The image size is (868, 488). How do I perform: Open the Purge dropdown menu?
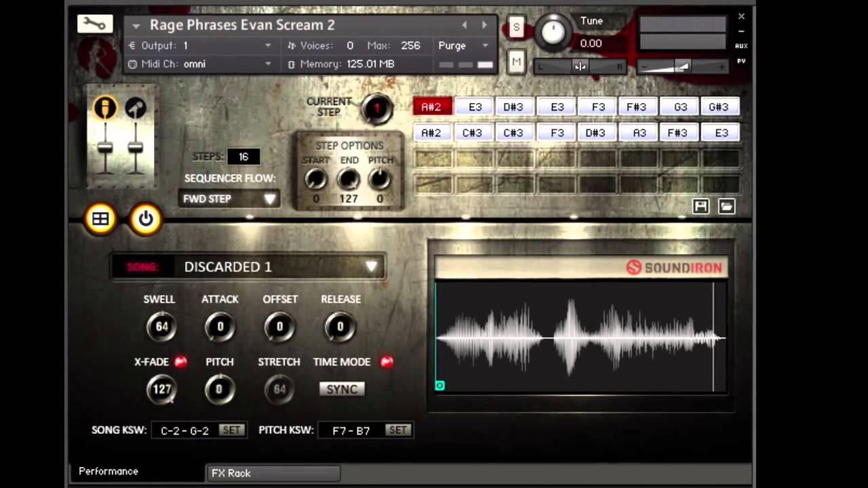click(485, 45)
